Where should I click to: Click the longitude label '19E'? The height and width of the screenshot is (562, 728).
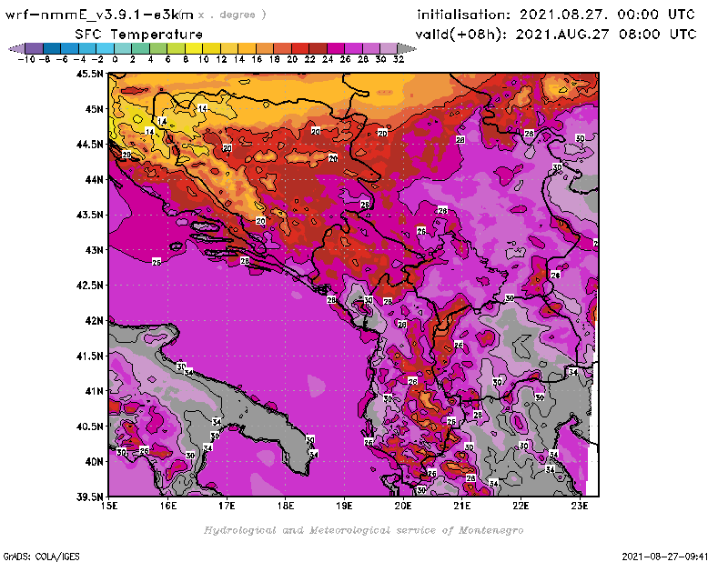tap(345, 506)
